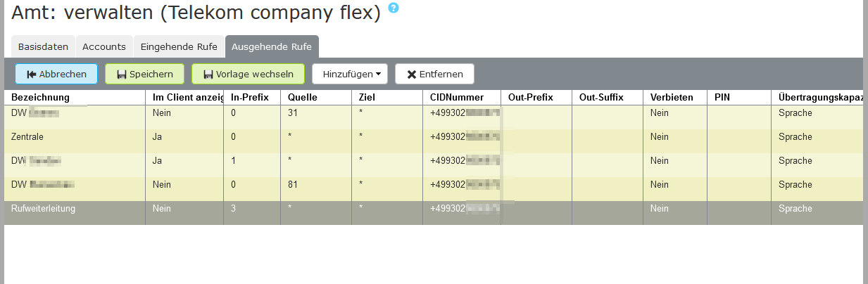
Task: Click the Out-Prefix column header
Action: click(x=536, y=97)
